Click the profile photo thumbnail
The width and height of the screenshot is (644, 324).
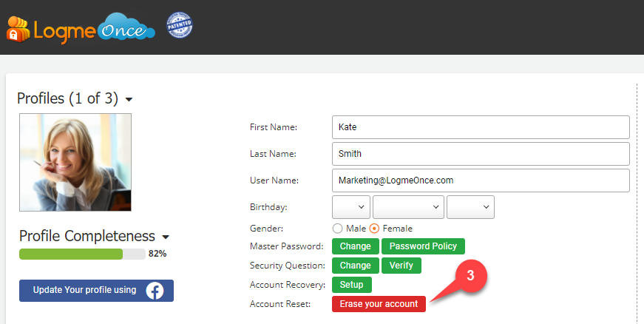pyautogui.click(x=75, y=162)
